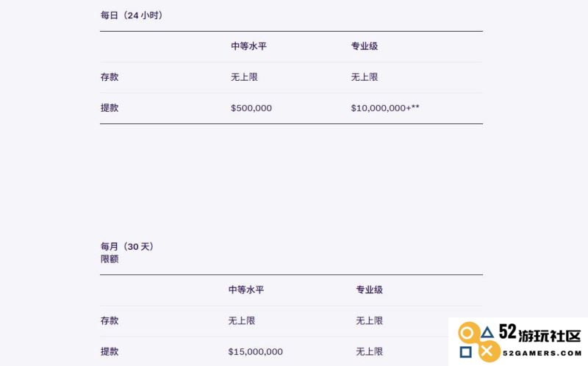
Task: Click the yellow circle controller icon
Action: coord(467,333)
